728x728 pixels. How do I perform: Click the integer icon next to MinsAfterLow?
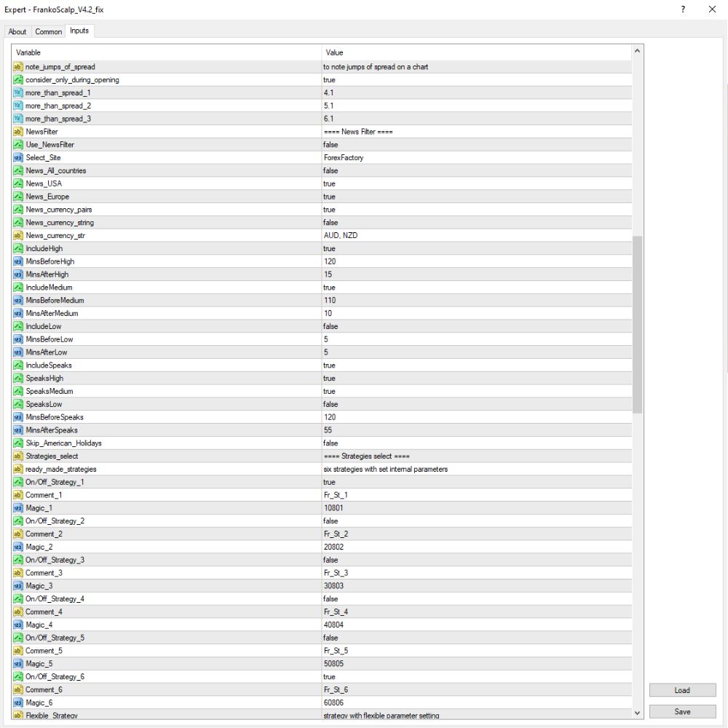click(18, 352)
